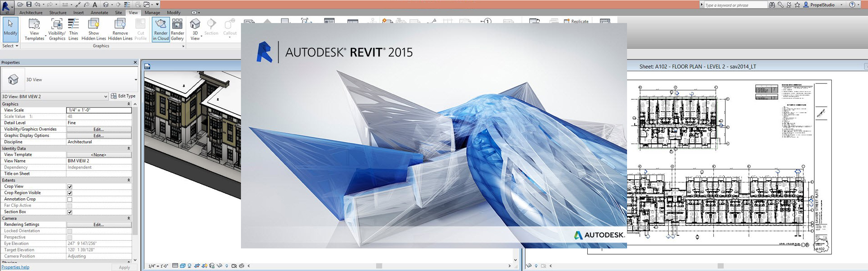Open the 3D View: BIM VIEW 2 dropdown
The image size is (868, 271).
[x=55, y=96]
